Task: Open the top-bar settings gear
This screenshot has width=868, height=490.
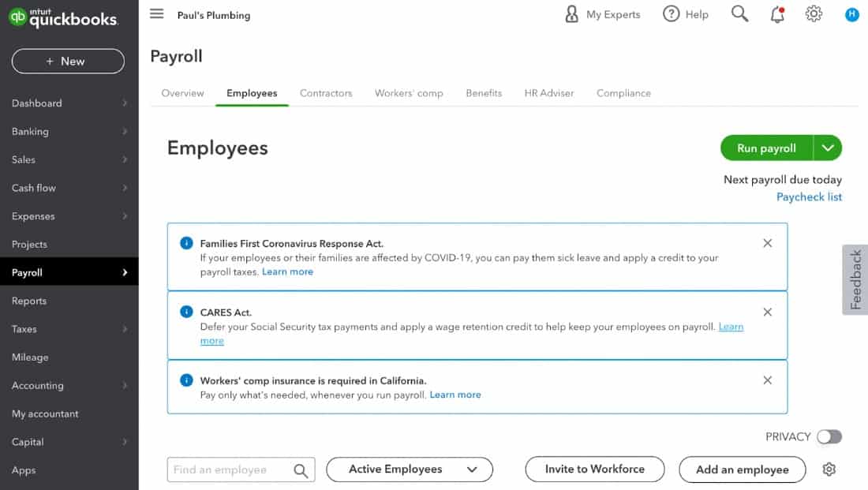Action: point(814,14)
